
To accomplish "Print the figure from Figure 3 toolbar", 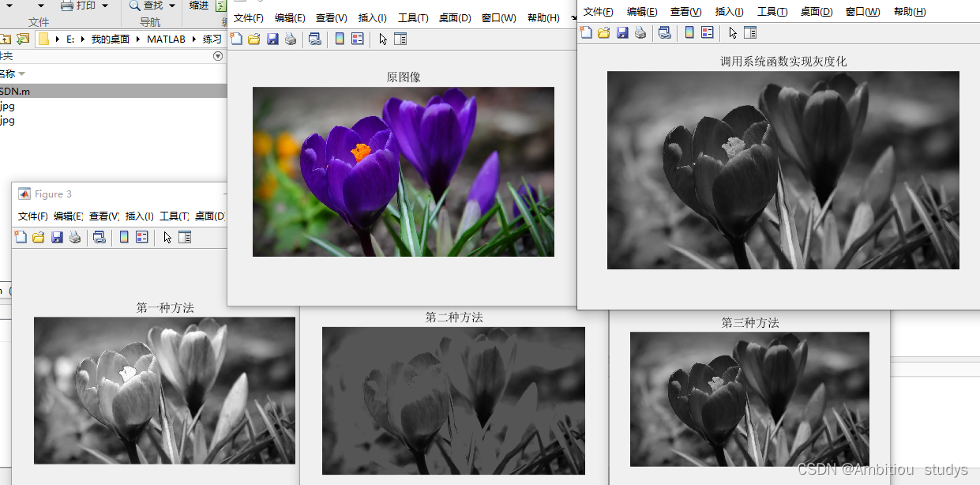I will coord(75,237).
